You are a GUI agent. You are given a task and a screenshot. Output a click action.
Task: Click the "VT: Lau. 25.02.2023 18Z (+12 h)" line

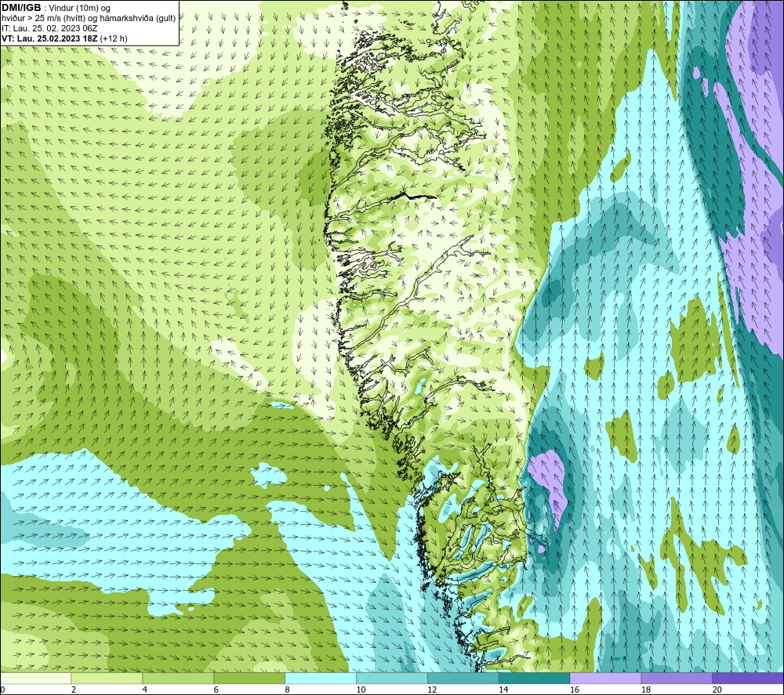coord(64,38)
